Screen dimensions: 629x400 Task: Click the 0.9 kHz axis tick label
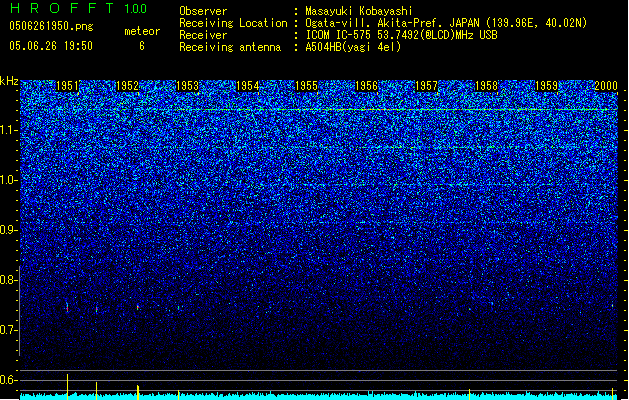coord(9,230)
